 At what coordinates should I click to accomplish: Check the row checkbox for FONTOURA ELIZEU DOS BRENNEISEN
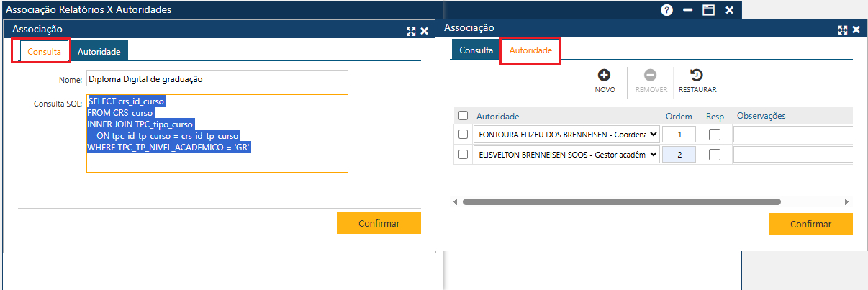464,134
